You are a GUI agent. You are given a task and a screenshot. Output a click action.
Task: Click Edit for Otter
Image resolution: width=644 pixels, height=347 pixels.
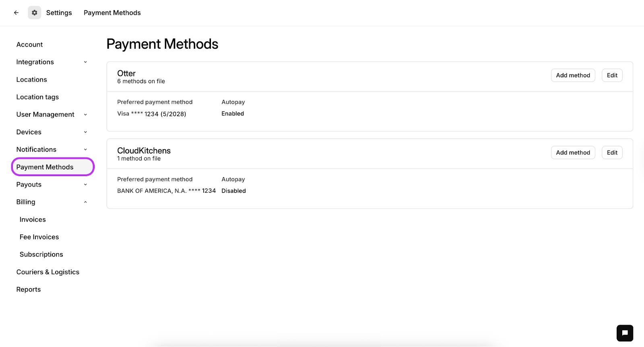(612, 75)
